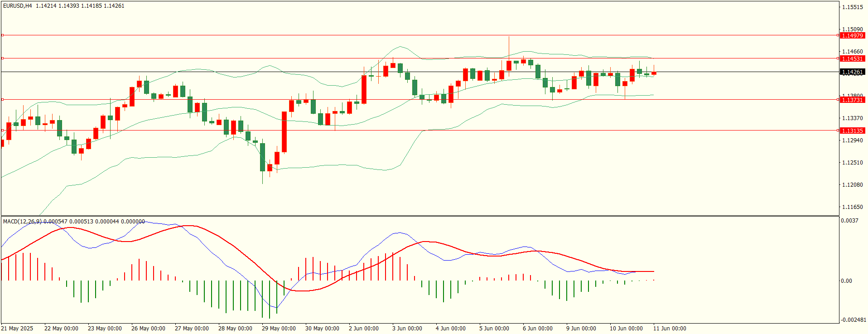Click the 1.12080 value on the price scale
This screenshot has width=868, height=334.
[853, 185]
